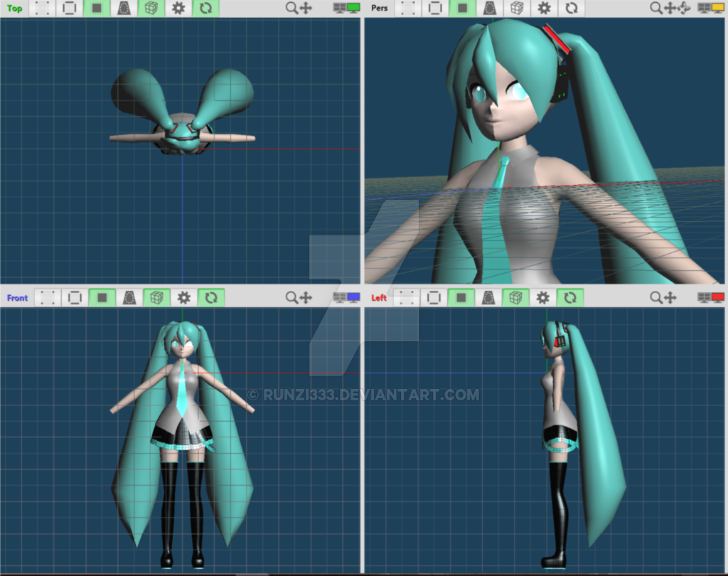Open the Front view label menu
Viewport: 728px width, 576px height.
(x=17, y=298)
